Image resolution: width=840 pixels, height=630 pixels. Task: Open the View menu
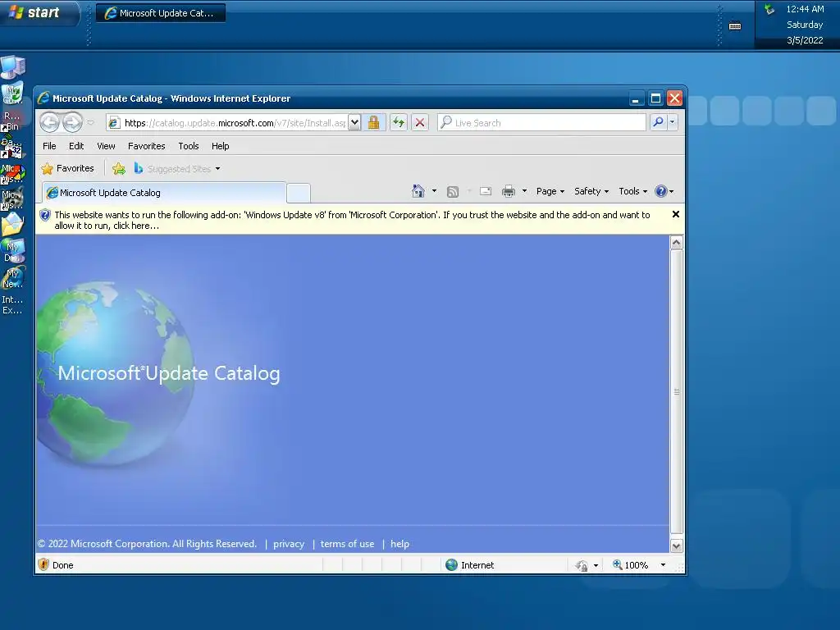[106, 146]
